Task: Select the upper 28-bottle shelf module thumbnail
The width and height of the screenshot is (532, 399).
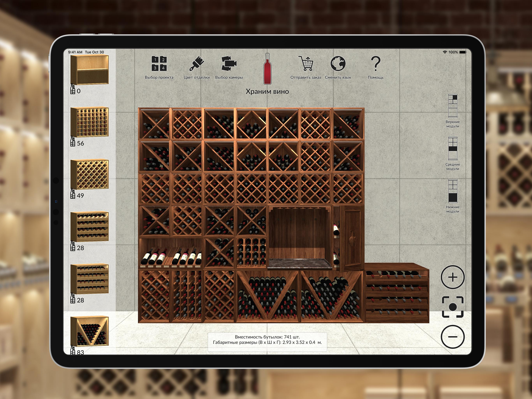Action: point(89,227)
